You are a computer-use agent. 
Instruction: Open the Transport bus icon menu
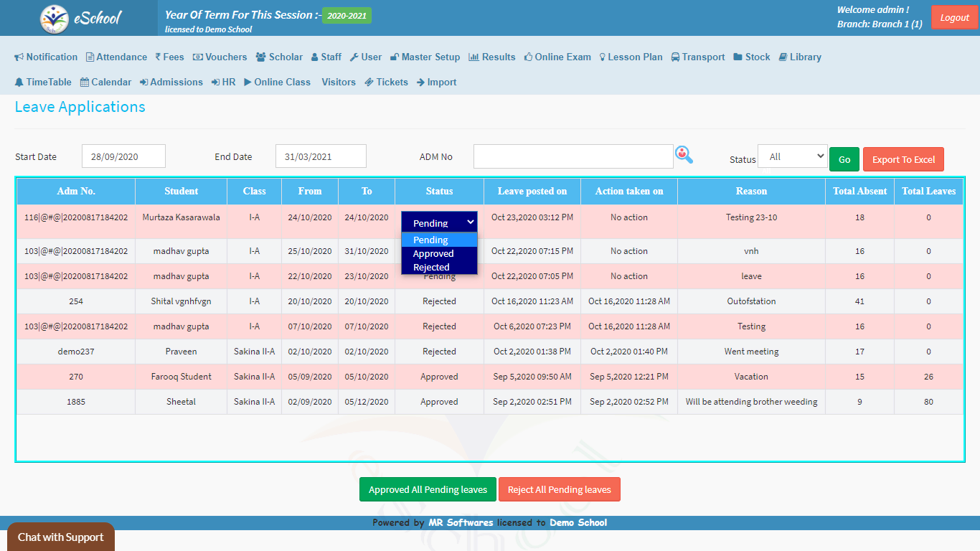pos(676,57)
